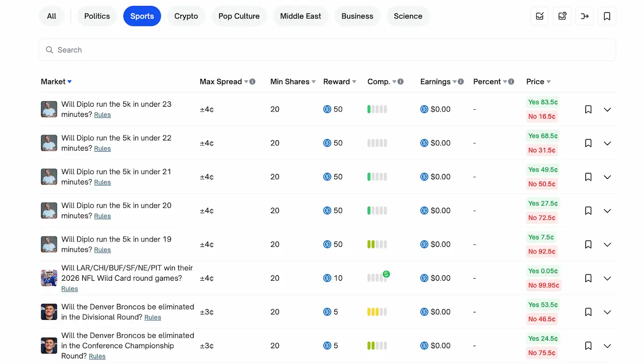Open Rules link for Diplo under 21 minutes

[103, 182]
